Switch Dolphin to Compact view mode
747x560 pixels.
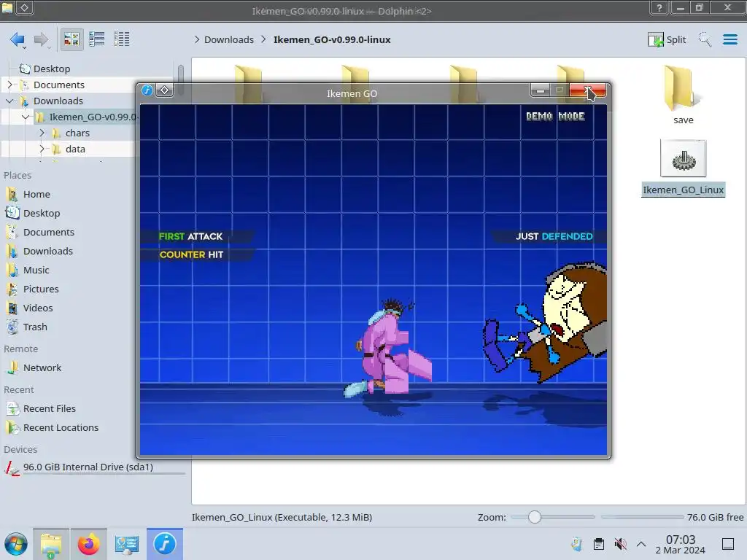pos(97,39)
